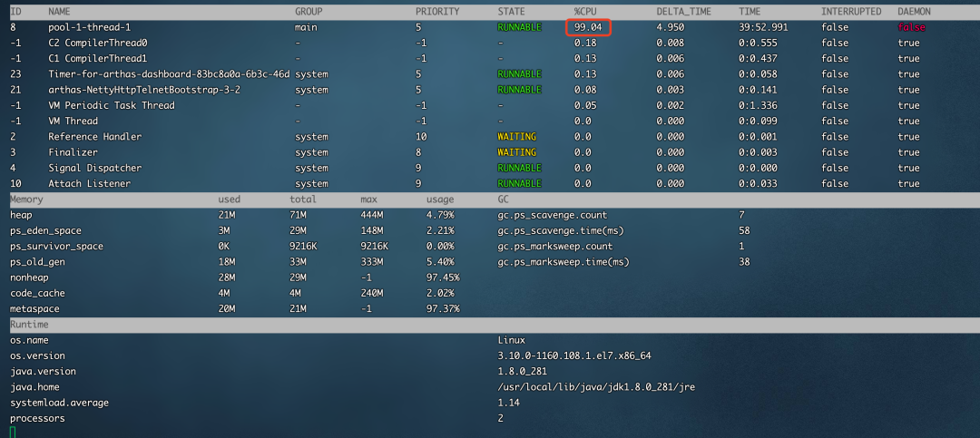The width and height of the screenshot is (980, 438).
Task: Select the Finalizer thread name
Action: click(x=73, y=152)
